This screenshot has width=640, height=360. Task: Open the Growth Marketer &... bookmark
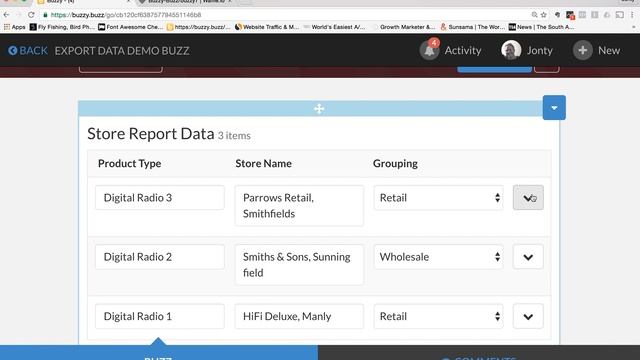(404, 27)
